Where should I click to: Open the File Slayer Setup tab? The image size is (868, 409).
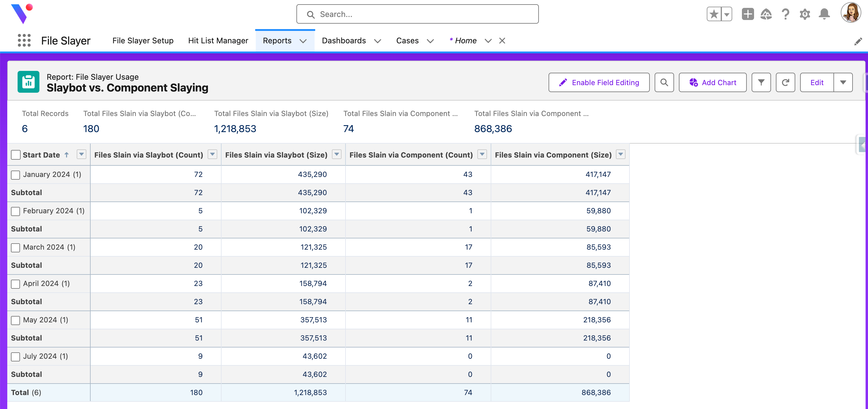[x=143, y=40]
